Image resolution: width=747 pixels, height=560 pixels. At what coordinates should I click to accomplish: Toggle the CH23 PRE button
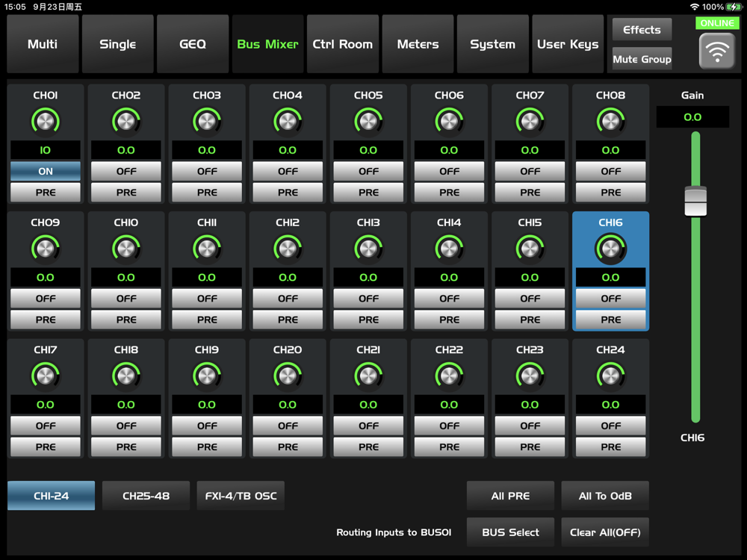(530, 447)
